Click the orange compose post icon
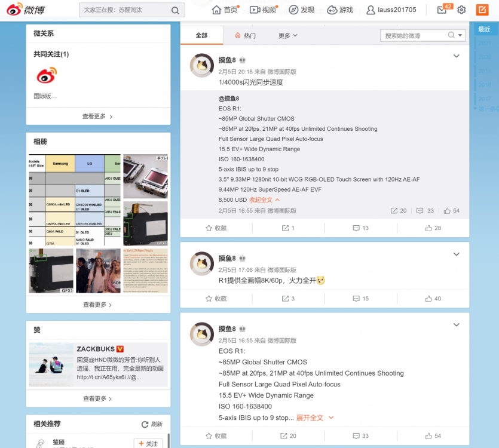Viewport: 499px width, 448px height. pos(482,10)
